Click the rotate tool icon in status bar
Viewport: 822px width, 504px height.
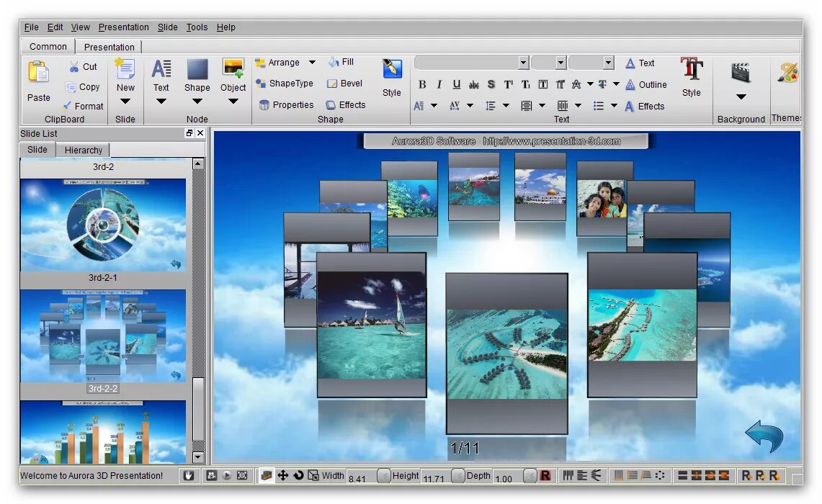[298, 475]
